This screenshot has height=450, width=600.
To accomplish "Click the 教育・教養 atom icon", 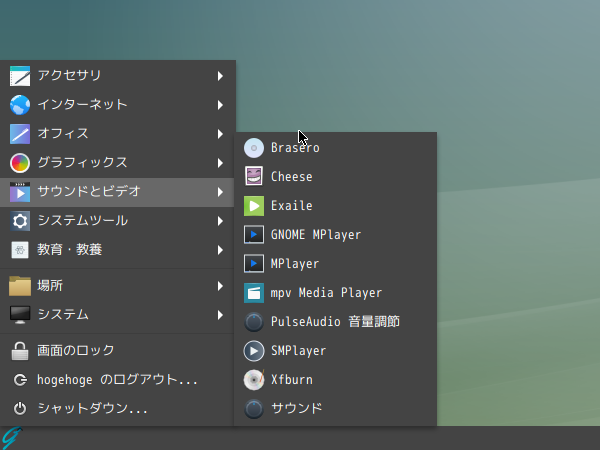I will 20,250.
